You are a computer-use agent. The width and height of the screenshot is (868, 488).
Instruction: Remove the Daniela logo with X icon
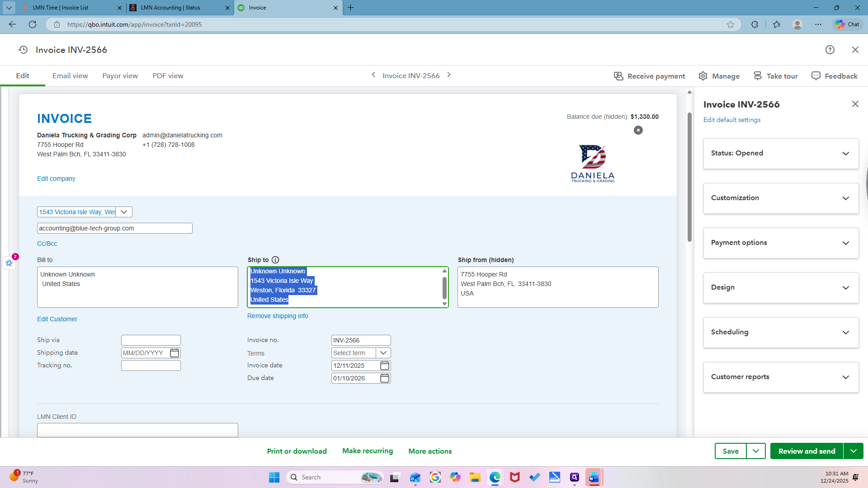pyautogui.click(x=638, y=130)
